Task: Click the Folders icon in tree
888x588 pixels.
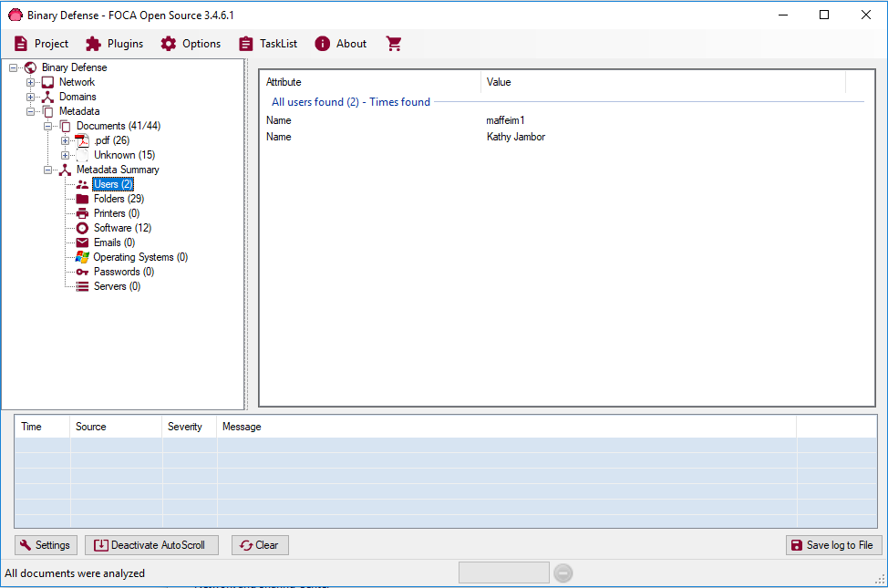Action: point(83,199)
